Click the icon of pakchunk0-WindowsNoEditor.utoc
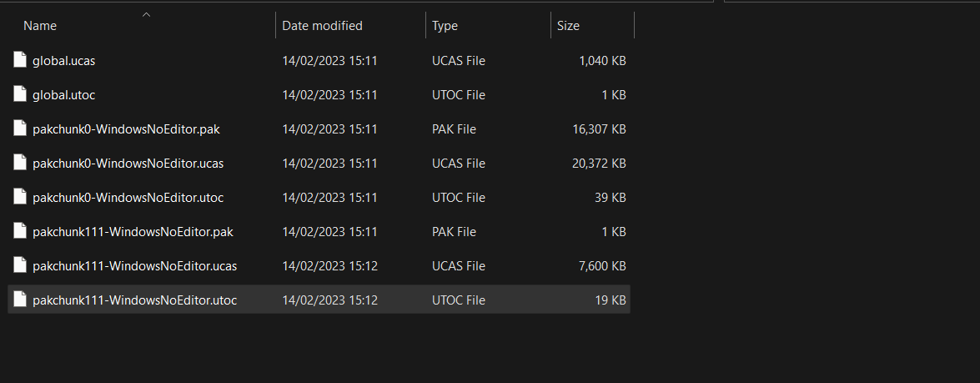The image size is (980, 383). pos(20,197)
